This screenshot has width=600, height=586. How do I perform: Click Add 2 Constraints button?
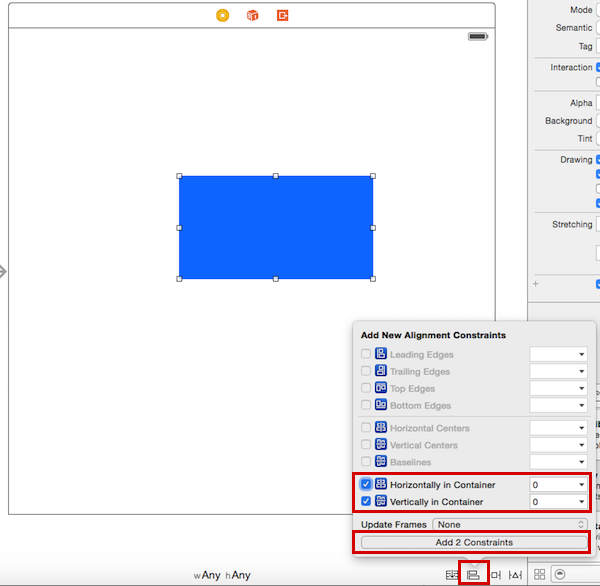[x=474, y=542]
